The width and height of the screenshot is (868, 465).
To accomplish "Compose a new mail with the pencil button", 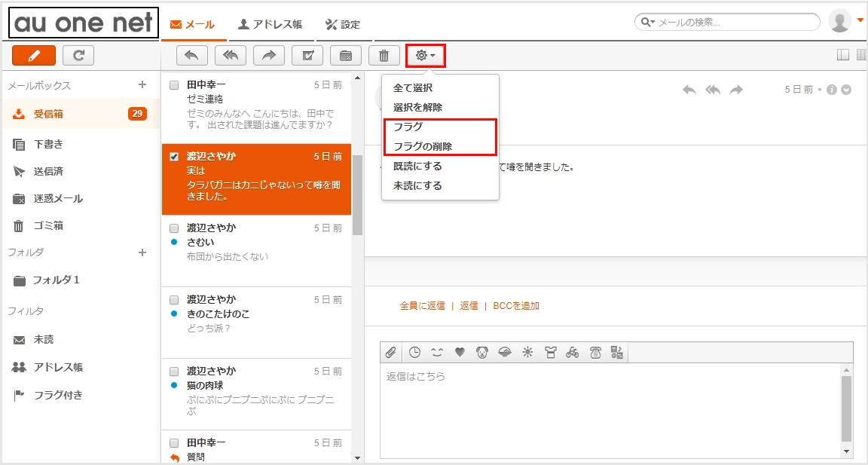I will point(34,55).
